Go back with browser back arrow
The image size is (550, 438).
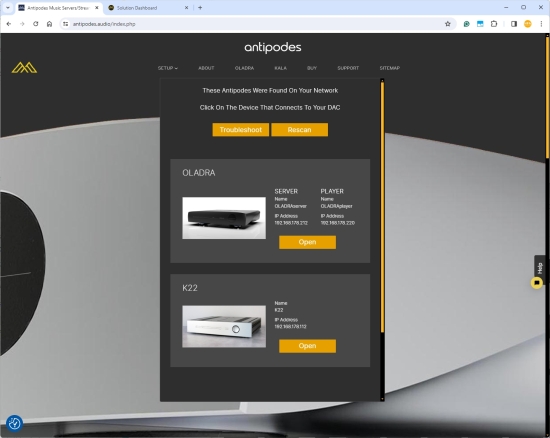9,24
